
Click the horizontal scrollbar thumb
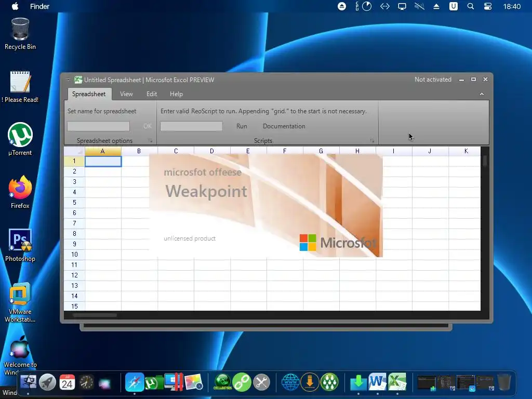click(x=95, y=315)
